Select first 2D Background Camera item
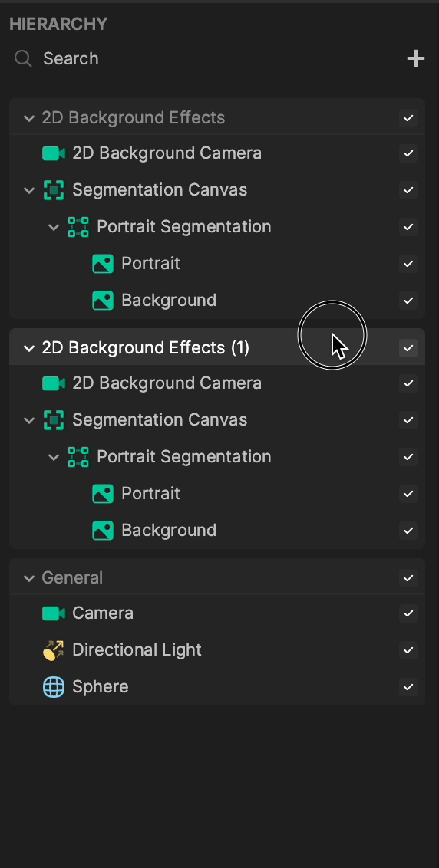Image resolution: width=439 pixels, height=868 pixels. click(217, 153)
